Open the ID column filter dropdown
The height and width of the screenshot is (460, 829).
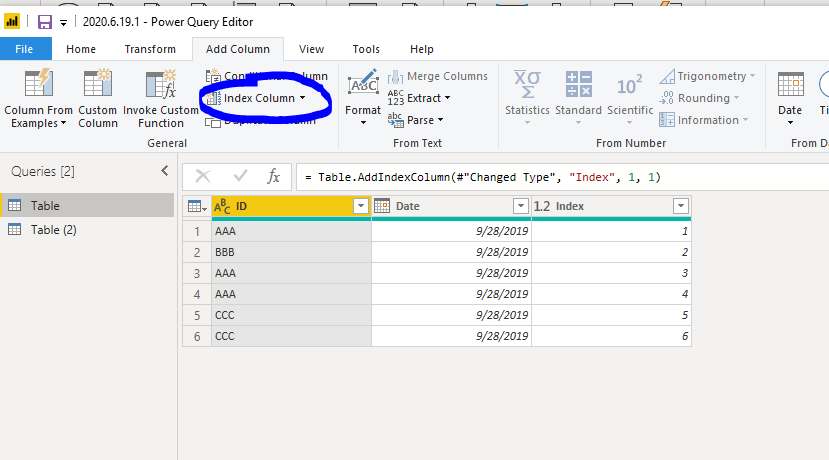click(361, 206)
